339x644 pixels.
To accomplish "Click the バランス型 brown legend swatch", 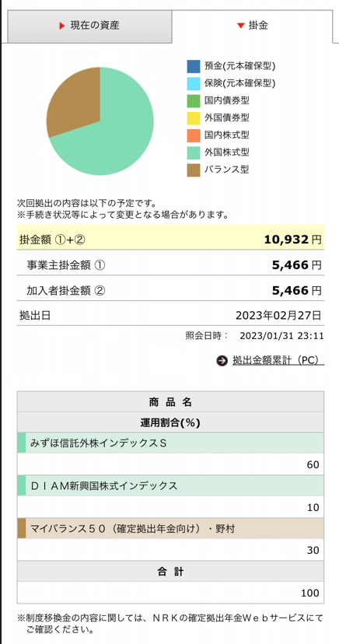I will (x=194, y=170).
